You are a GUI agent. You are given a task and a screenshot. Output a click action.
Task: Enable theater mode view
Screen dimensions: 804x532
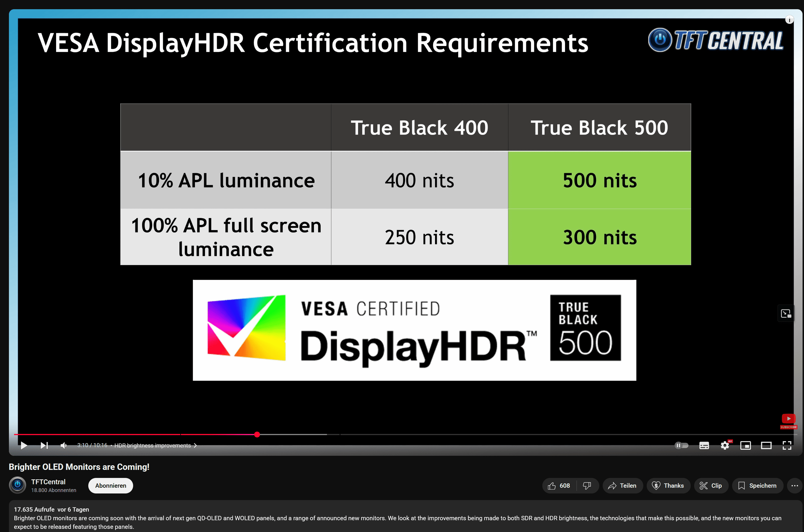(766, 445)
